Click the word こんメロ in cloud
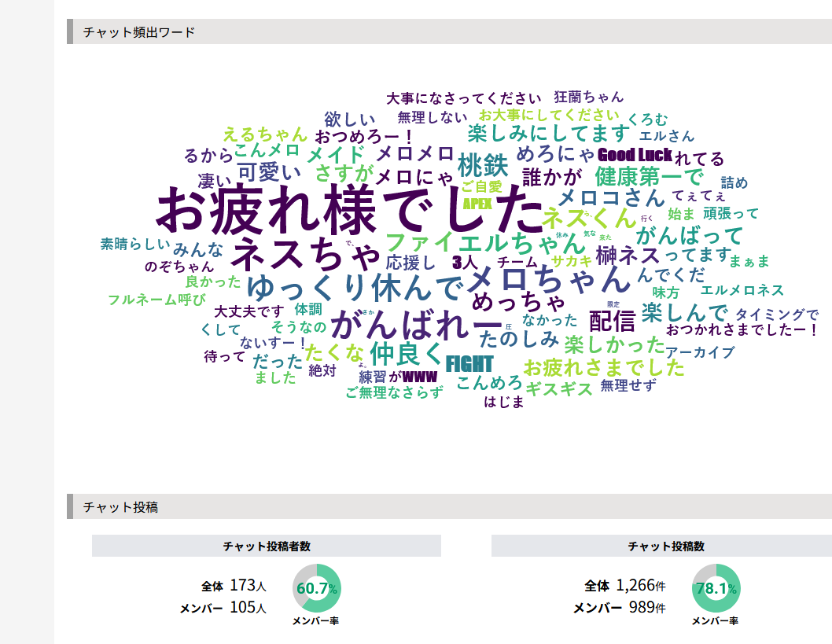This screenshot has height=644, width=832. click(x=267, y=149)
